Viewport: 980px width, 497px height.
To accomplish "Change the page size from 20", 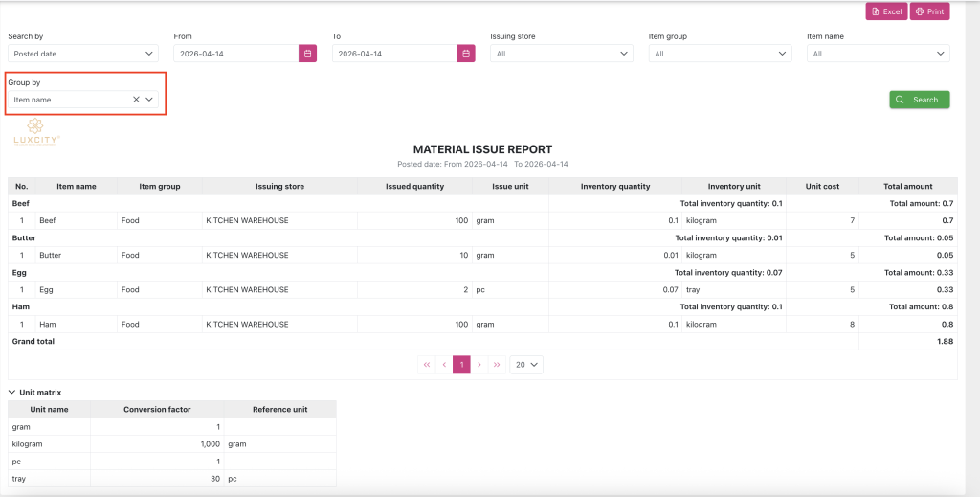I will [526, 365].
